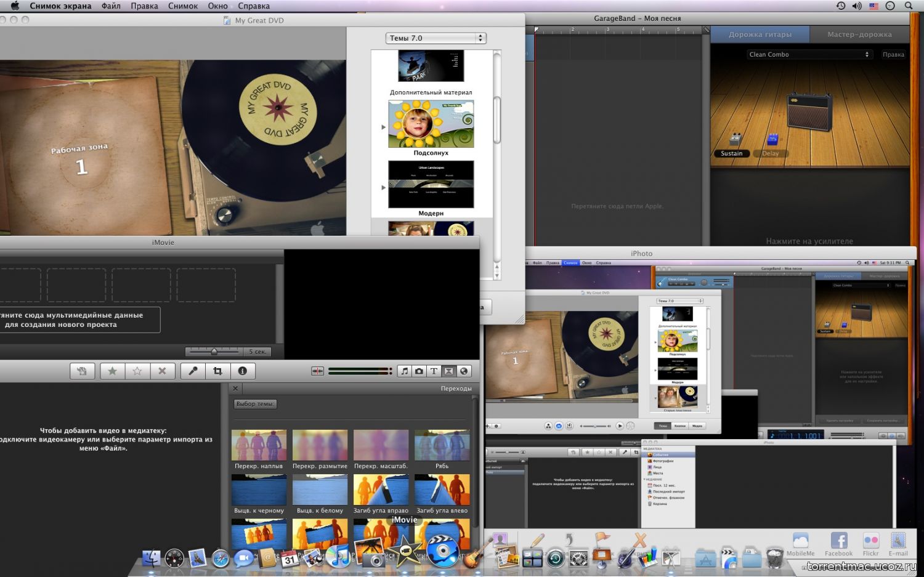Open the inspector info icon in iMovie
The height and width of the screenshot is (577, 924).
tap(243, 371)
